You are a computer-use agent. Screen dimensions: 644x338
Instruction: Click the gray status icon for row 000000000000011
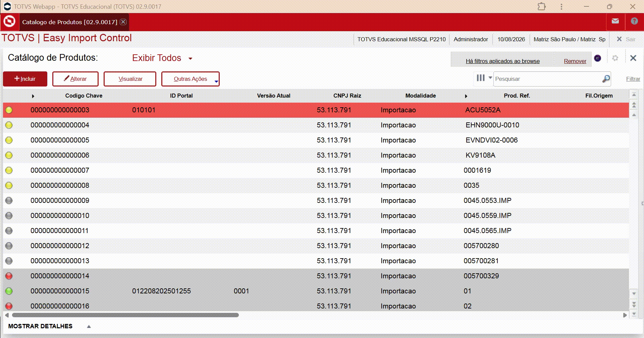coord(9,231)
